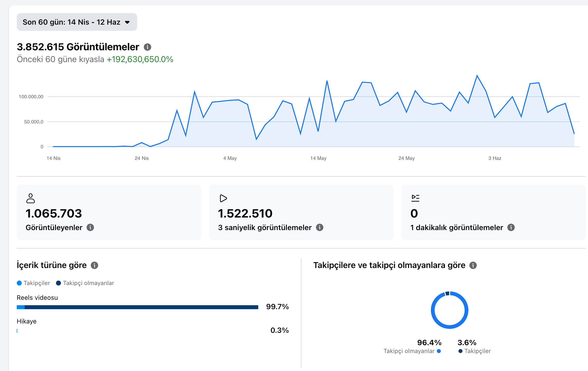The width and height of the screenshot is (588, 371).
Task: Click the person icon on viewers card
Action: 31,198
